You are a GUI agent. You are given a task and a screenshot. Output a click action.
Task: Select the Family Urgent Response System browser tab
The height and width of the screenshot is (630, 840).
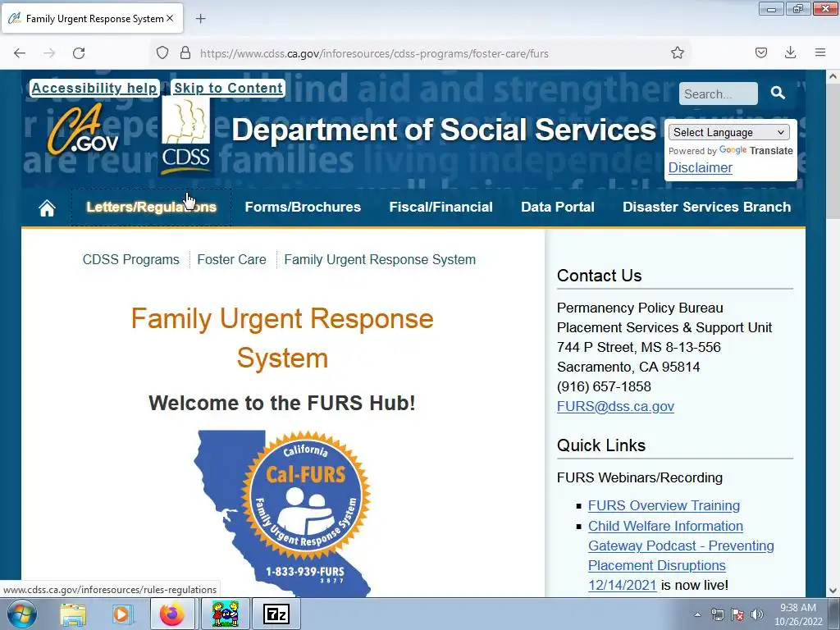click(92, 18)
